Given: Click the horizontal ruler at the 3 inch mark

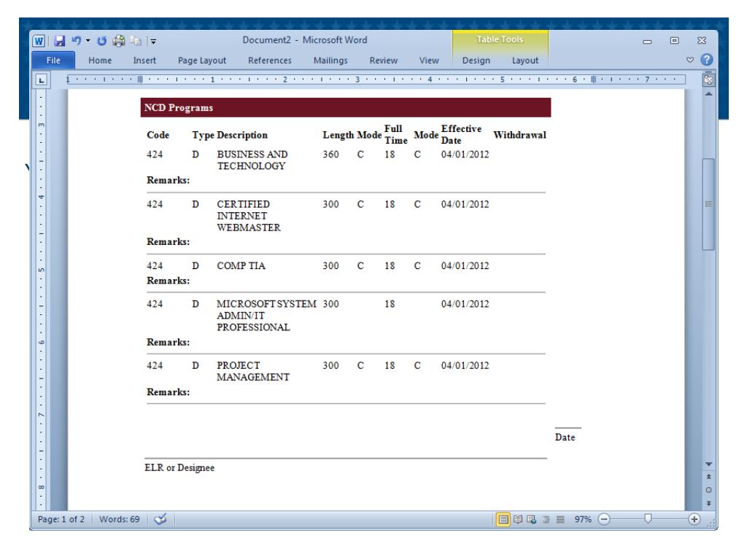Looking at the screenshot, I should 357,79.
